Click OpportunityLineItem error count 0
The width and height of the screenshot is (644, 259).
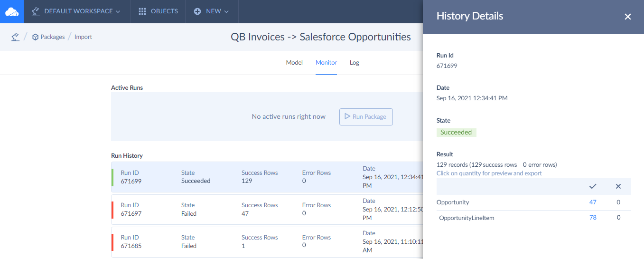tap(618, 217)
